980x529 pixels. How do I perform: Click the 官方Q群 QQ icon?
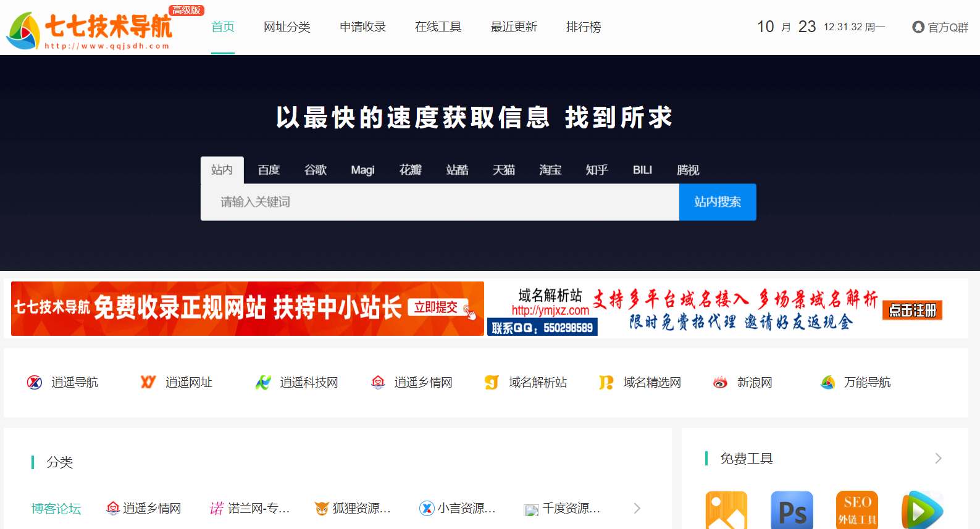coord(918,27)
